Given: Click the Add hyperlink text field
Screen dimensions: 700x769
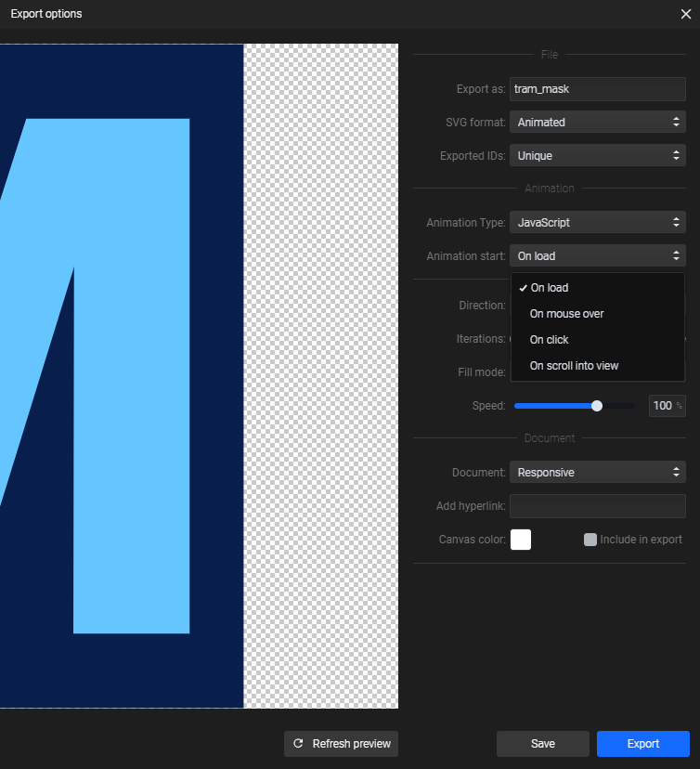Looking at the screenshot, I should [597, 506].
